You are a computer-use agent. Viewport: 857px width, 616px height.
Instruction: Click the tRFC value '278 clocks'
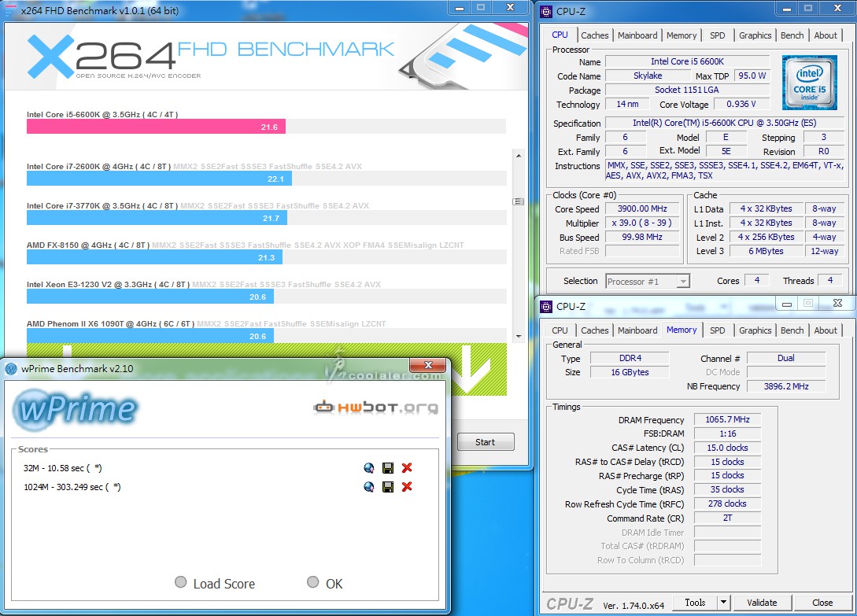pos(727,504)
